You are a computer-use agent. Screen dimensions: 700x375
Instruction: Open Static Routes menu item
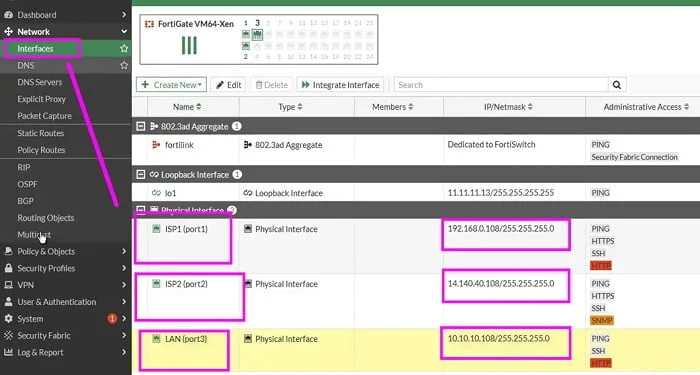point(41,133)
